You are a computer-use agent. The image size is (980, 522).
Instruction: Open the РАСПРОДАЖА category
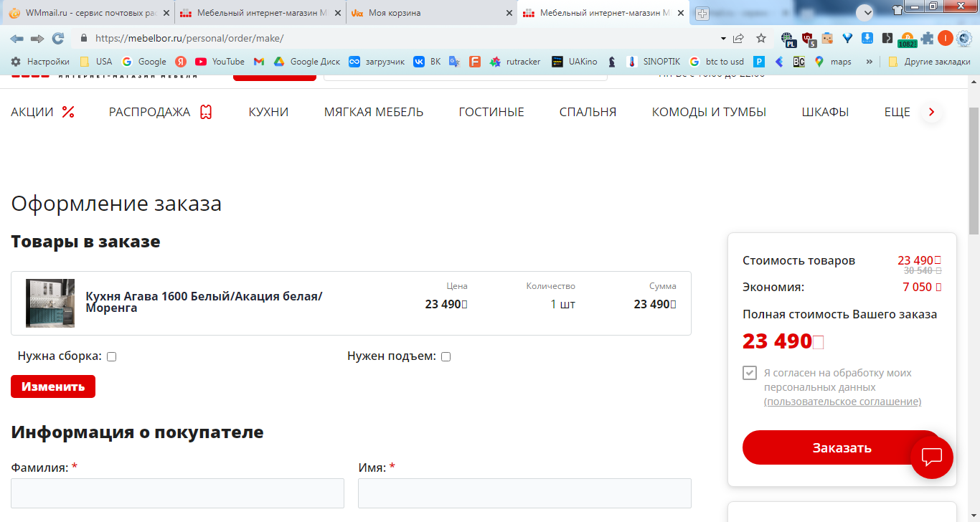click(x=161, y=112)
